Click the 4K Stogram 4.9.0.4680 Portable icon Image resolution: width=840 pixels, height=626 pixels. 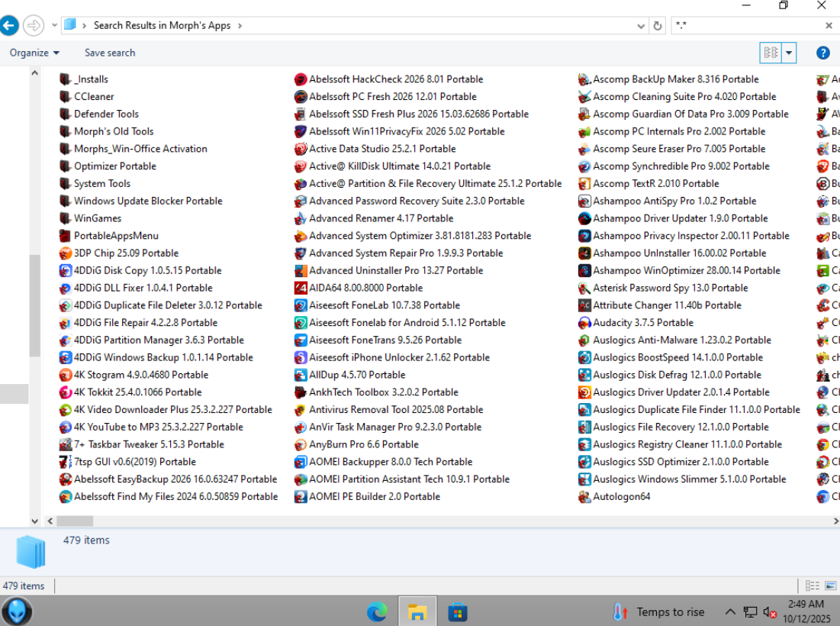pyautogui.click(x=65, y=375)
